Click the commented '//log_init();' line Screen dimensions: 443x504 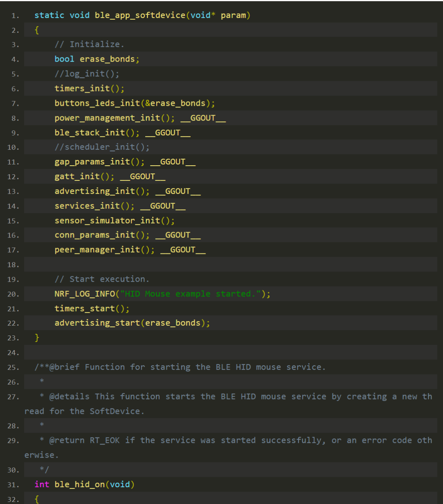click(x=87, y=74)
